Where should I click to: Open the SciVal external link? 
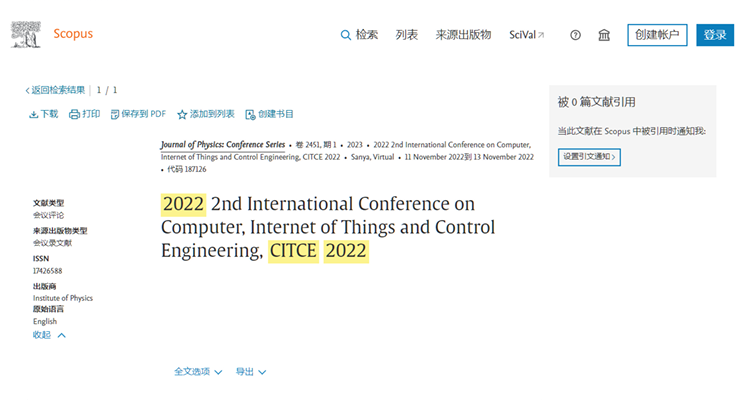[526, 35]
